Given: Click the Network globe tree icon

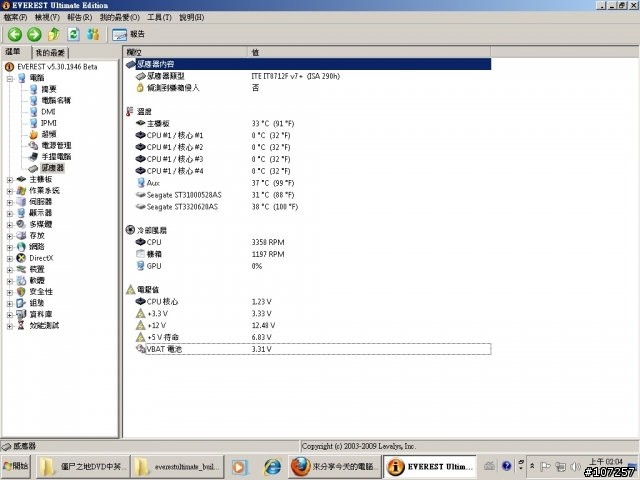Looking at the screenshot, I should (21, 247).
